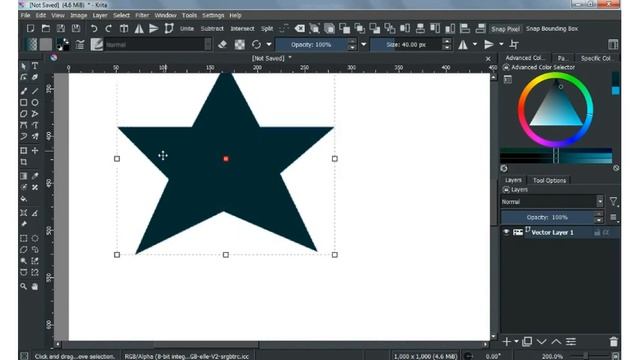Switch to Tool Options tab

[549, 180]
